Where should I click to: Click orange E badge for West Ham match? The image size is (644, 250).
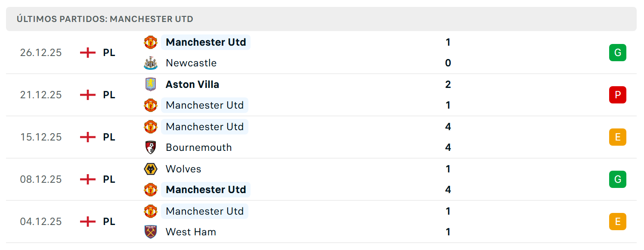[x=618, y=222]
